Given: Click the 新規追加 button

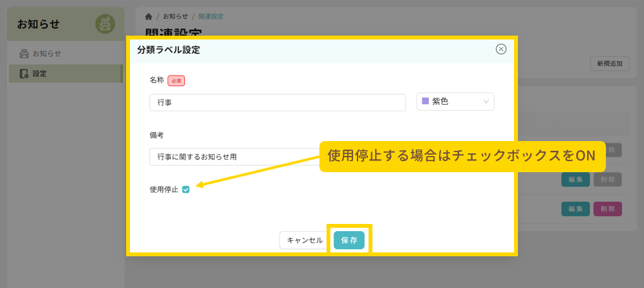Looking at the screenshot, I should (610, 63).
